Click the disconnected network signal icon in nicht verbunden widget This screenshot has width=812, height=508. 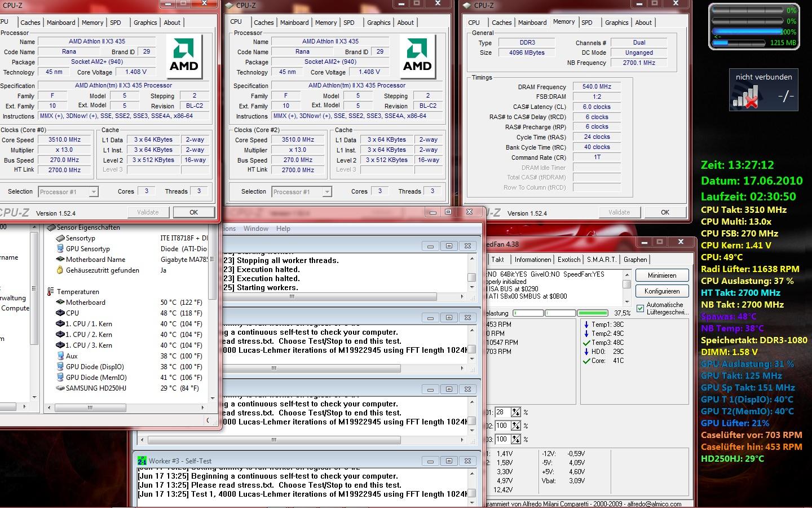click(745, 97)
